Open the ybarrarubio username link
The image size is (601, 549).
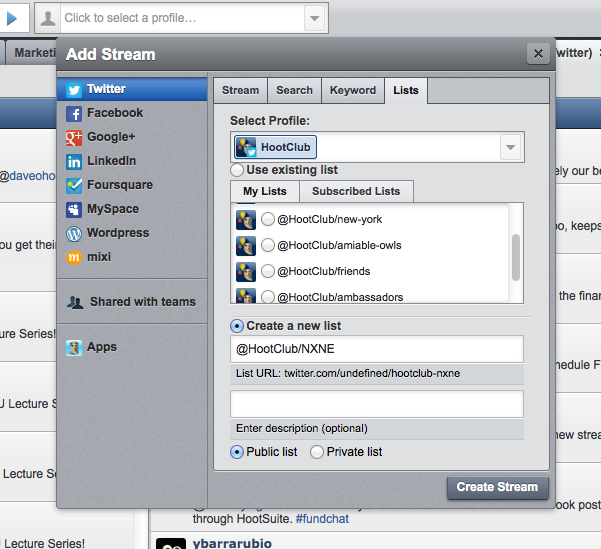pos(232,544)
